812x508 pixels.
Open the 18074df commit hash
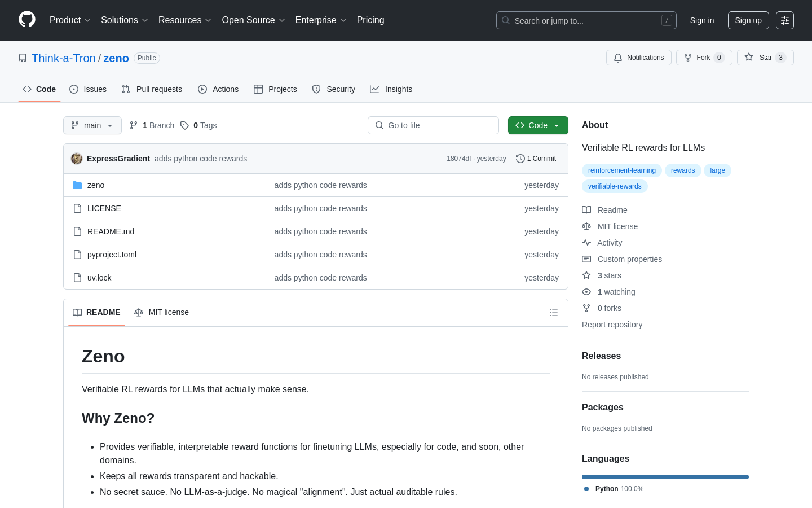click(459, 159)
